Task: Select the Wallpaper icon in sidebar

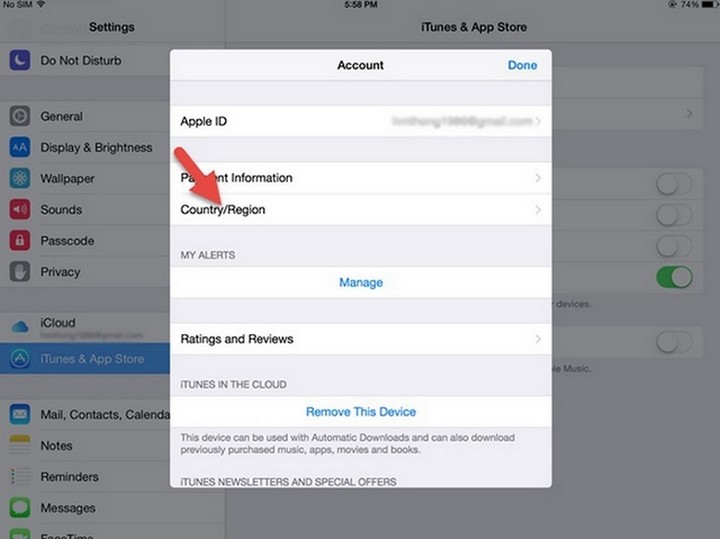Action: click(x=20, y=179)
